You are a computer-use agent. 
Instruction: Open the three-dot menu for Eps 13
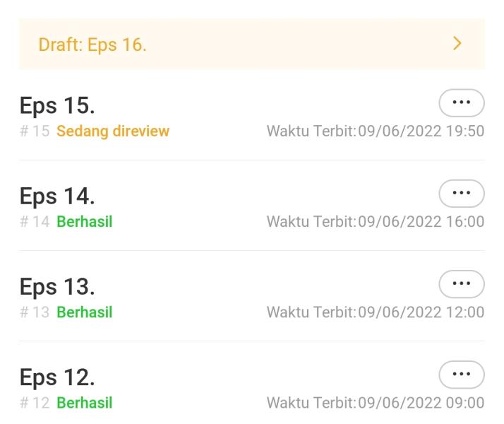[462, 283]
